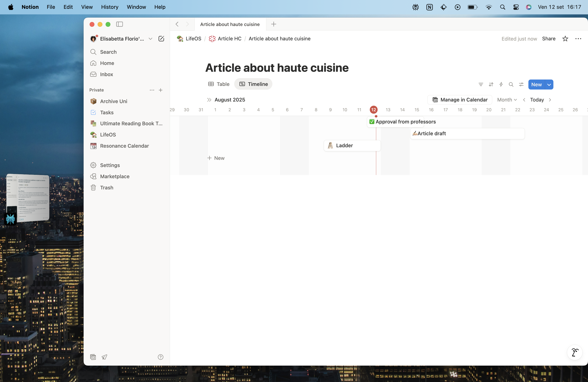588x382 pixels.
Task: Open the sort icon in database toolbar
Action: coord(491,84)
